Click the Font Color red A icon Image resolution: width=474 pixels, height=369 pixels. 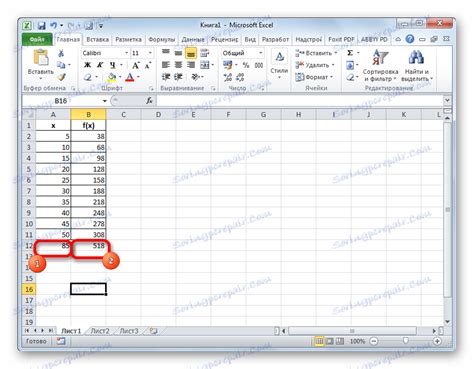click(x=130, y=77)
